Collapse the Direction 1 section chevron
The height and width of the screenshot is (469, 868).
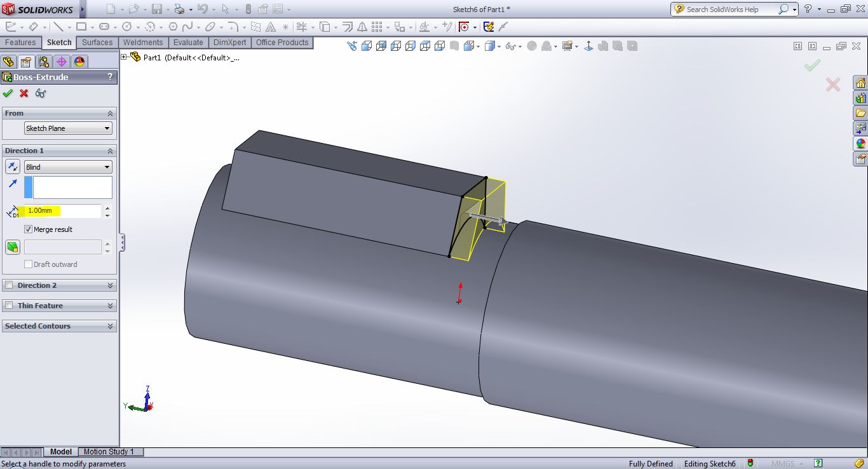[110, 151]
